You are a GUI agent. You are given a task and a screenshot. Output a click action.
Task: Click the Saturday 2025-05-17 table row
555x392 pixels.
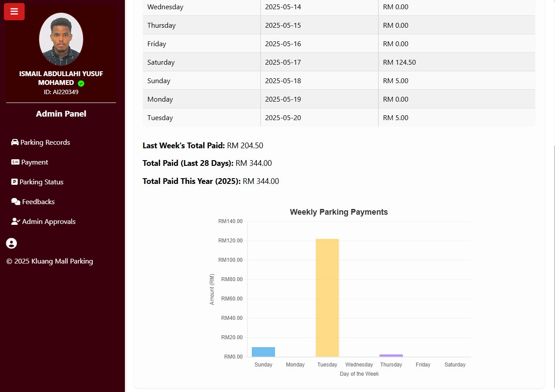pyautogui.click(x=339, y=62)
